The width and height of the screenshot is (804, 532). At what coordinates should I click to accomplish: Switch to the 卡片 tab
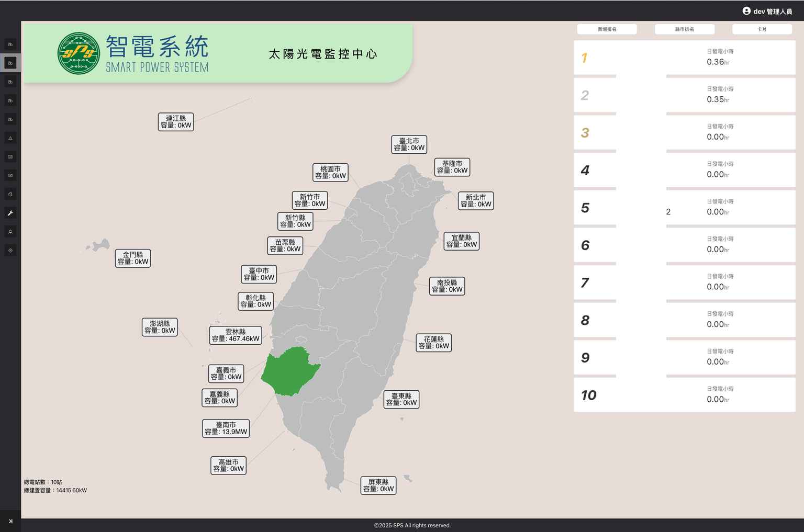point(762,29)
